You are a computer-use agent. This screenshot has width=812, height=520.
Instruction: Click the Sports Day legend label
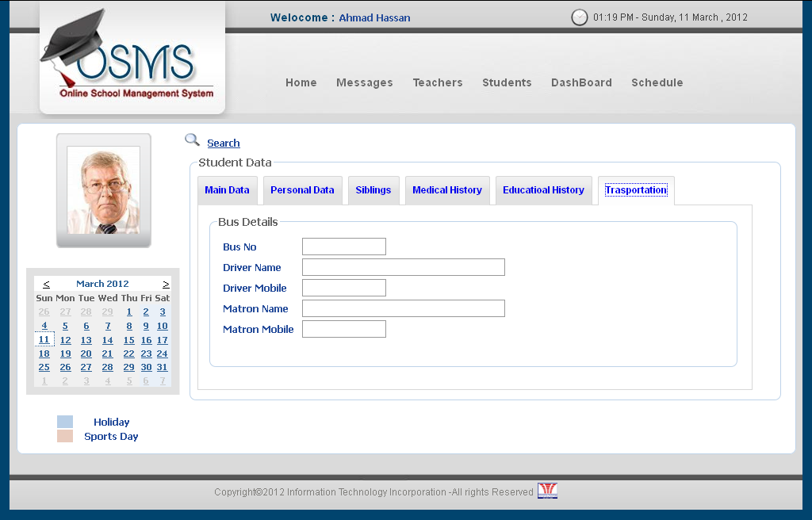111,437
